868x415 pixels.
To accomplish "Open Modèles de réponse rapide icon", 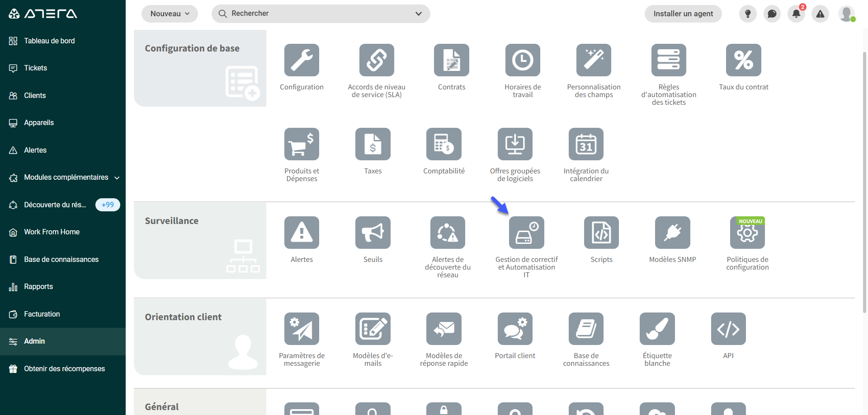I will pos(444,329).
